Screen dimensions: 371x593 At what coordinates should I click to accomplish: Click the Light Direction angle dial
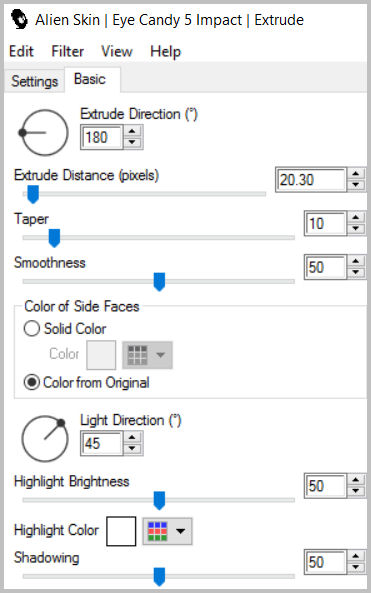click(45, 438)
